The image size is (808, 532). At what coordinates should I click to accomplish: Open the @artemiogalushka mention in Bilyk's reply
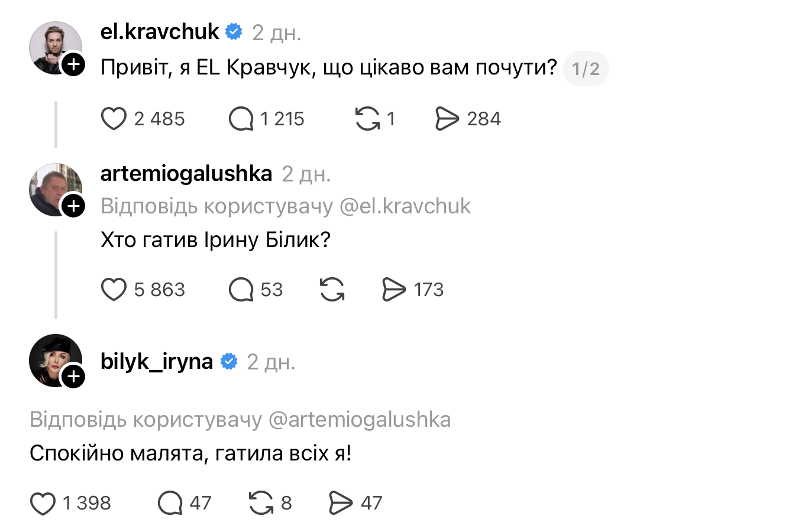(x=360, y=420)
